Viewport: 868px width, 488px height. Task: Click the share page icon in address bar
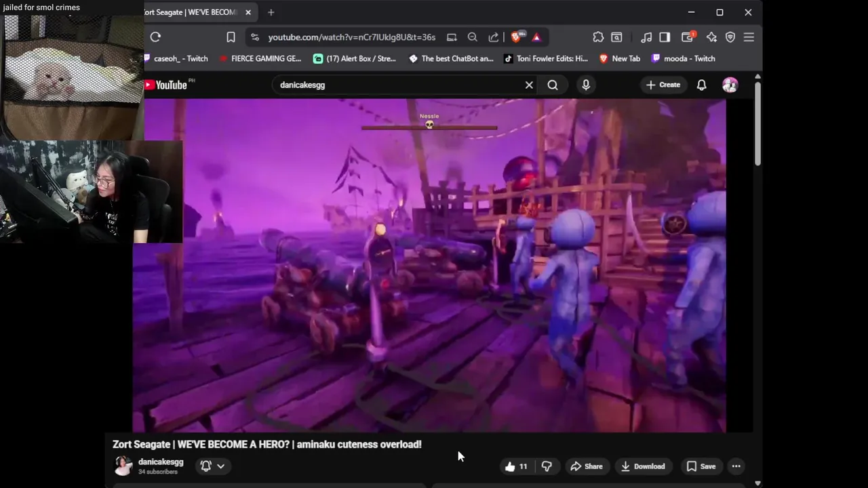coord(494,37)
